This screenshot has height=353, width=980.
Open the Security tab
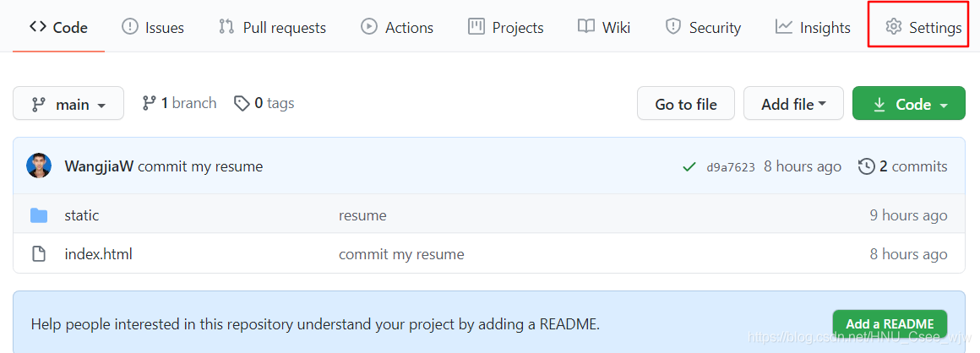(x=703, y=28)
